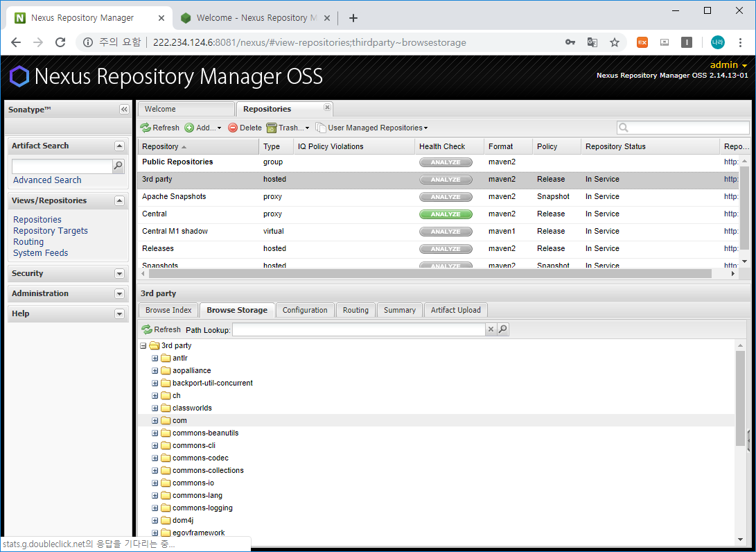Switch to the Welcome tab

point(186,109)
